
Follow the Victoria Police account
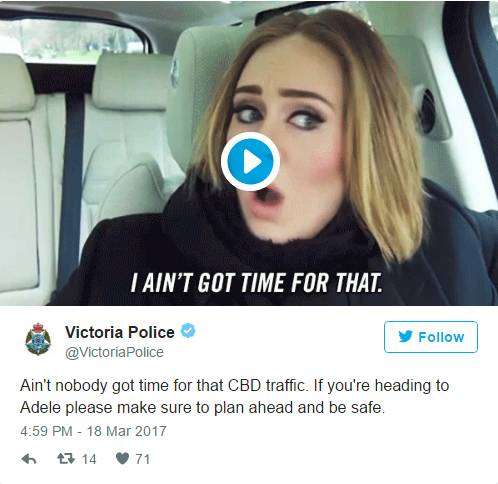[431, 337]
